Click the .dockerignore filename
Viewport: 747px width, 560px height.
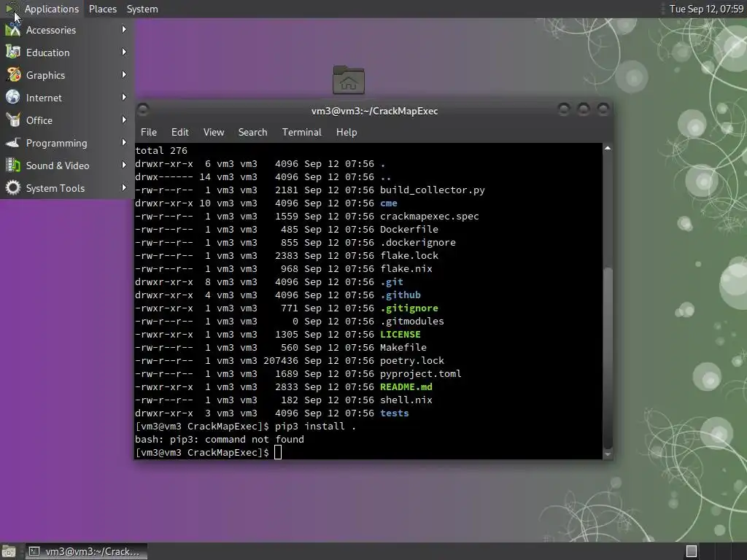418,242
